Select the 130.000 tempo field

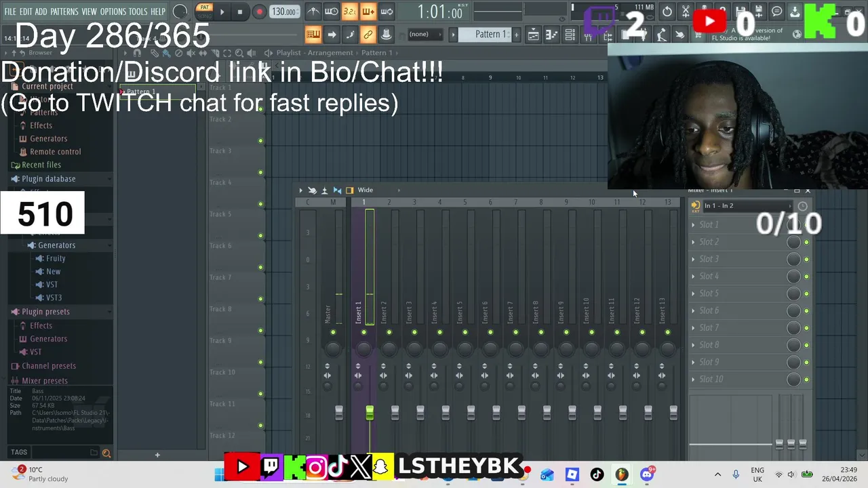[283, 12]
